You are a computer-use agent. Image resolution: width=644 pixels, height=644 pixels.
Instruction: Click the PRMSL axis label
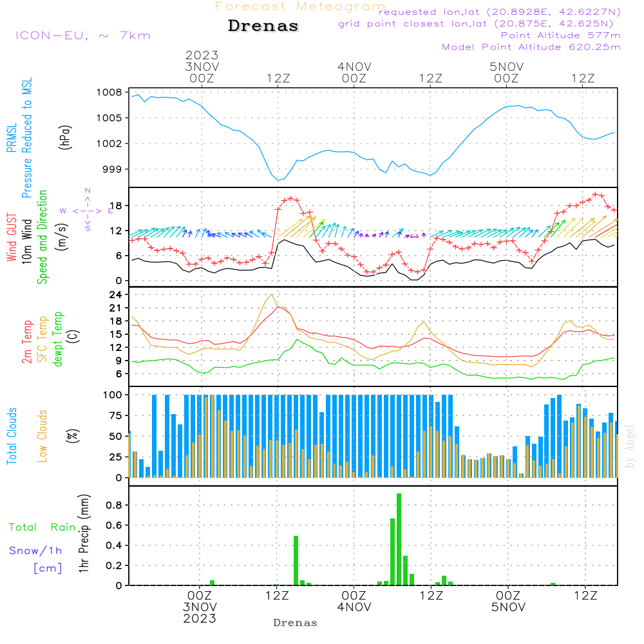[12, 137]
